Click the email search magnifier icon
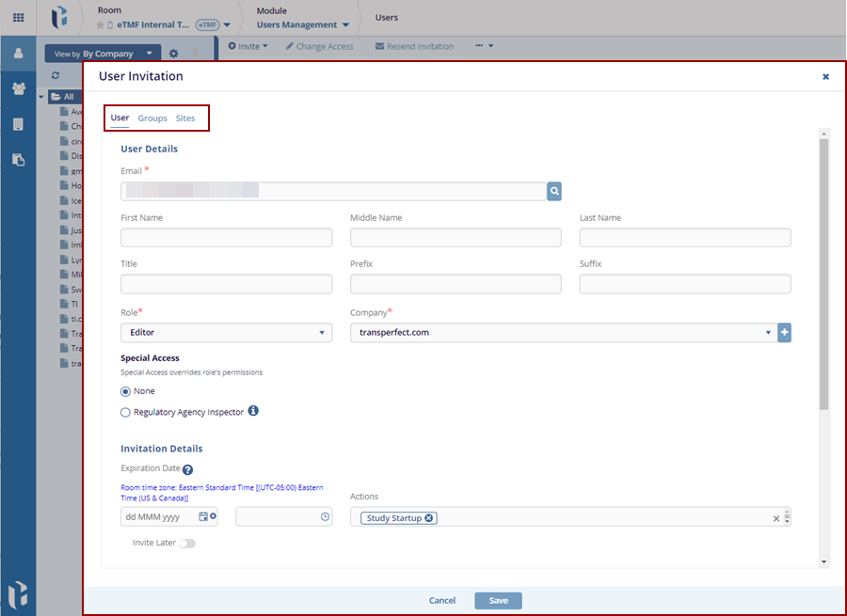 coord(555,191)
